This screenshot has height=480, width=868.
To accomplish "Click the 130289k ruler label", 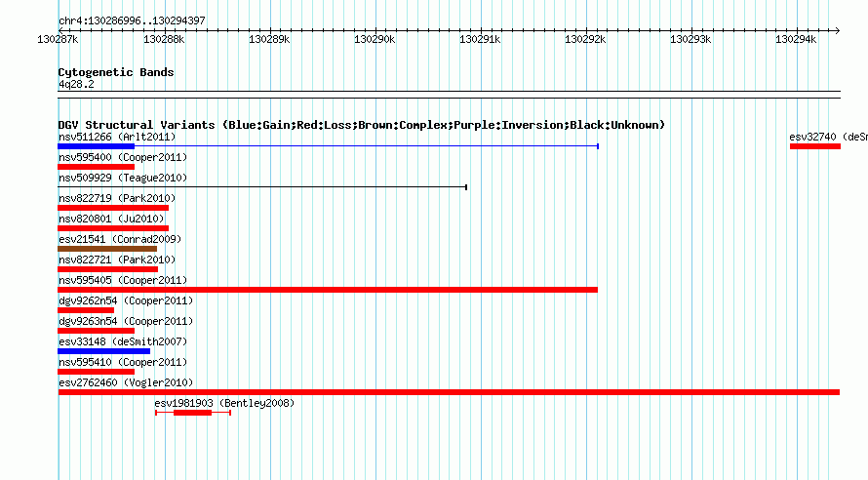I will click(269, 39).
